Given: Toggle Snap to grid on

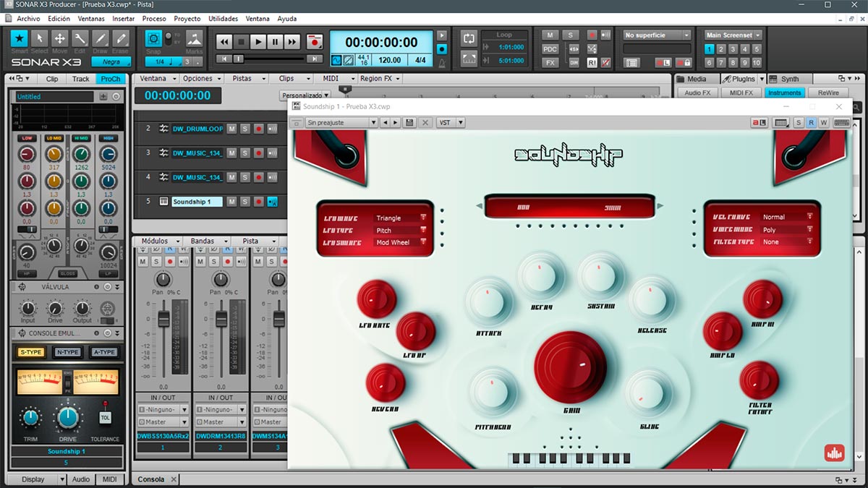Looking at the screenshot, I should pos(153,39).
